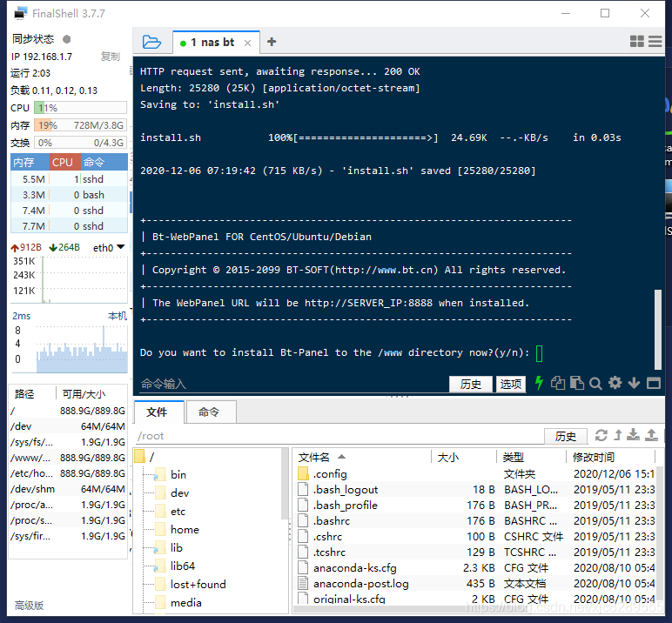Go to parent directory up arrow
The height and width of the screenshot is (623, 672).
tap(617, 435)
